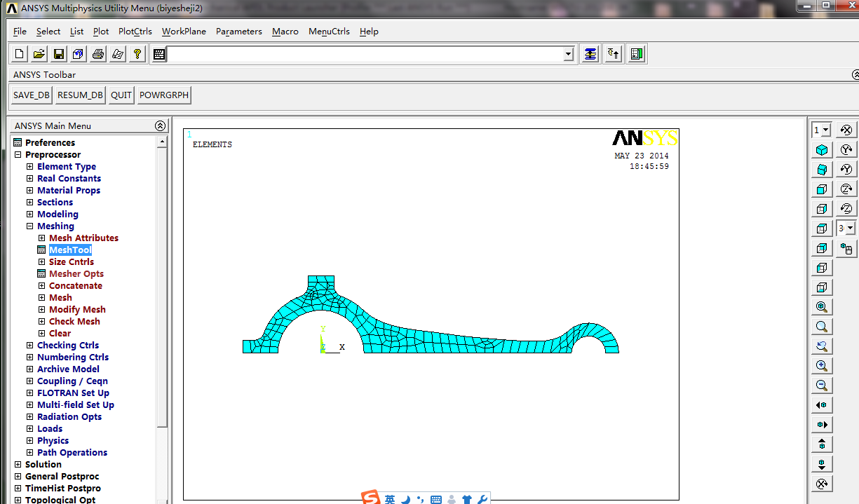Click the Open ANSYS File icon
Screen dimensions: 859x504
click(39, 54)
